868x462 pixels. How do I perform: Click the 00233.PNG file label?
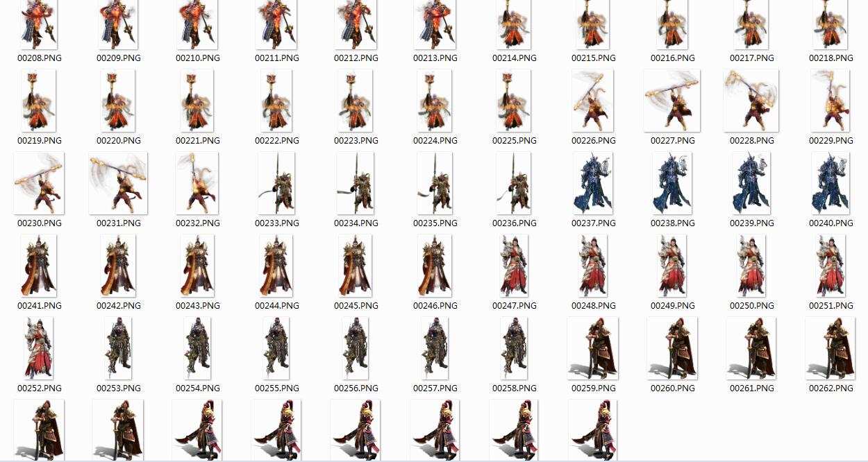[277, 223]
